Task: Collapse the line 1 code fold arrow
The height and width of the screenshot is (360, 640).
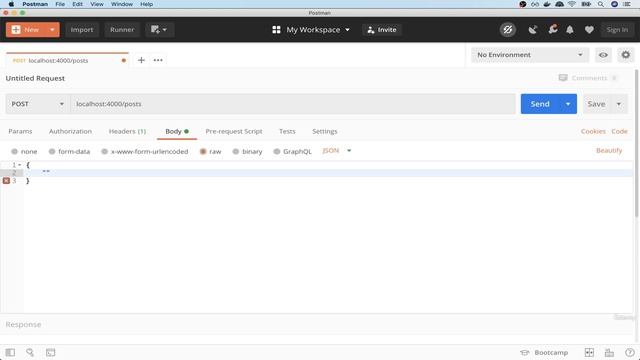Action: (20, 165)
